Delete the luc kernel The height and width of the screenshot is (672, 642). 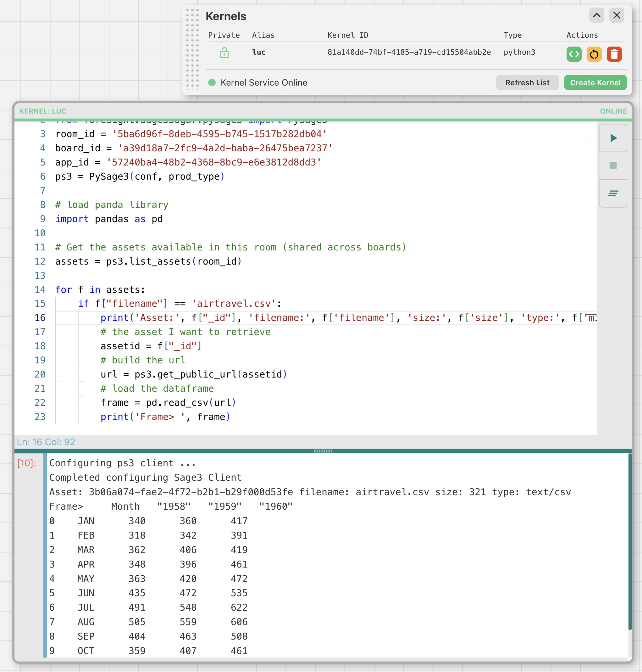click(x=614, y=54)
